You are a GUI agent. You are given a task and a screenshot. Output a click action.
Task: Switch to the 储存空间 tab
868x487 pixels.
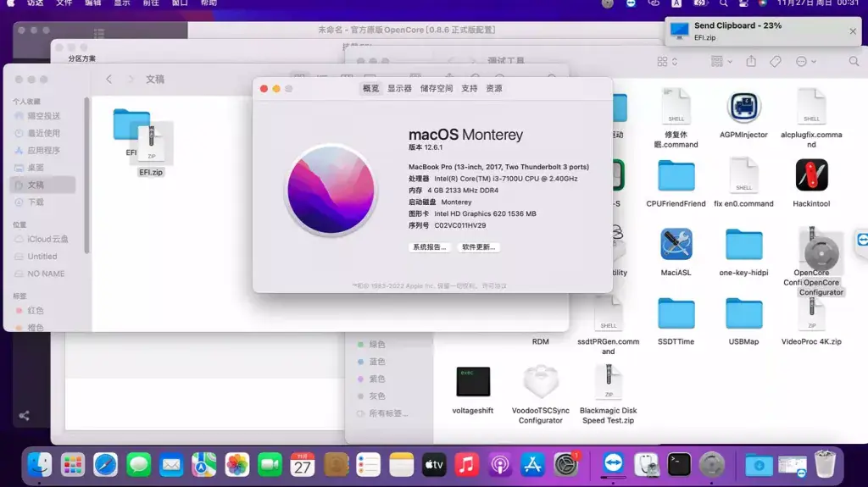[437, 89]
